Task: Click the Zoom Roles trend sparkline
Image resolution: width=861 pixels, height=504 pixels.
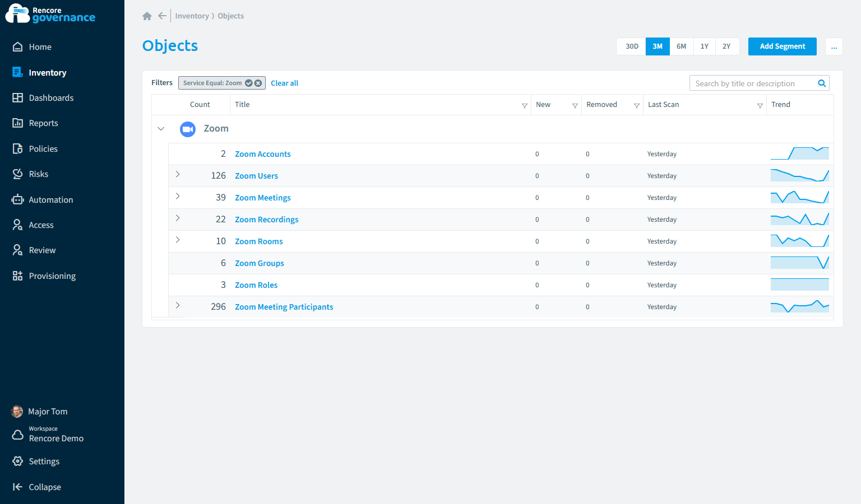Action: 800,284
